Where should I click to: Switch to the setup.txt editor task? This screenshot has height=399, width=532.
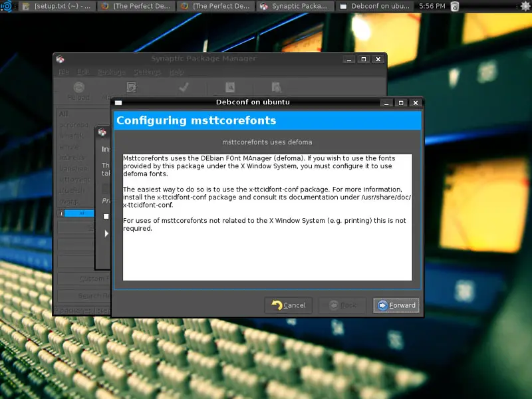(x=57, y=6)
